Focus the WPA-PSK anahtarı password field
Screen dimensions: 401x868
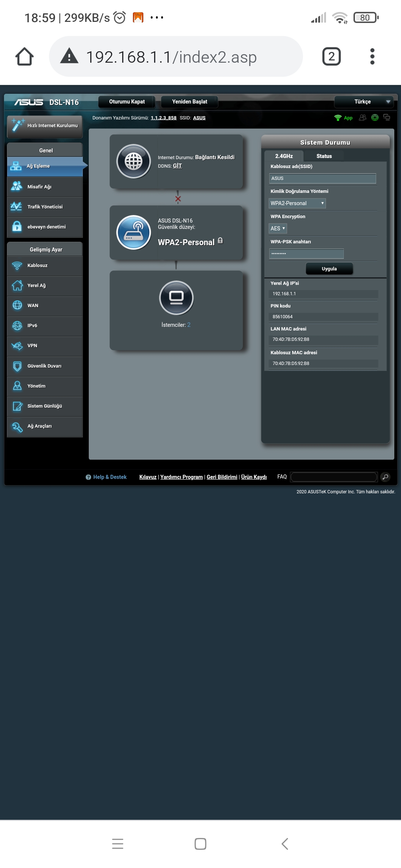pos(307,254)
